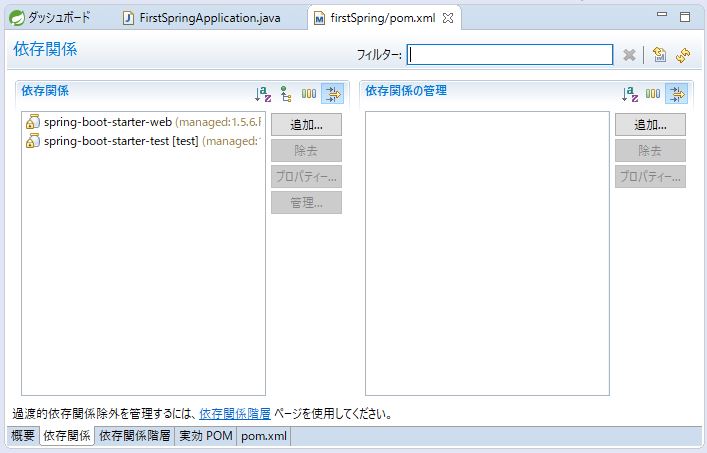Click プロパティー... button in the 依存関係の管理 panel

pyautogui.click(x=651, y=177)
